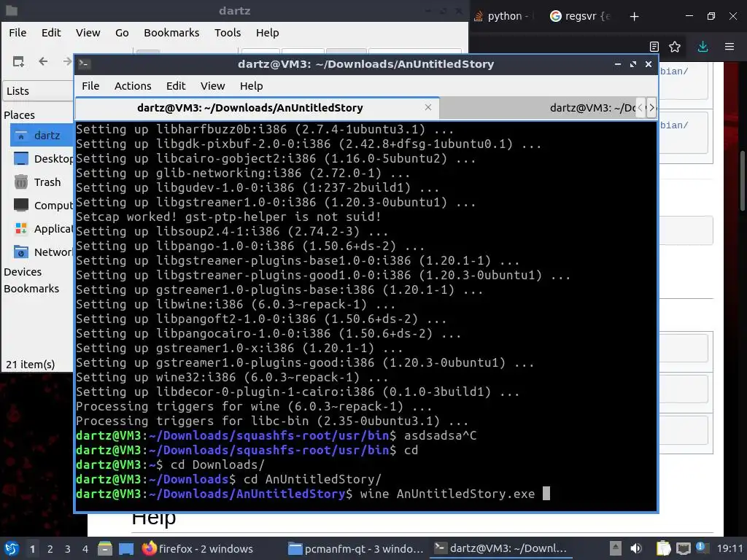
Task: Close the first AnUntitledStory terminal tab
Action: coord(427,107)
